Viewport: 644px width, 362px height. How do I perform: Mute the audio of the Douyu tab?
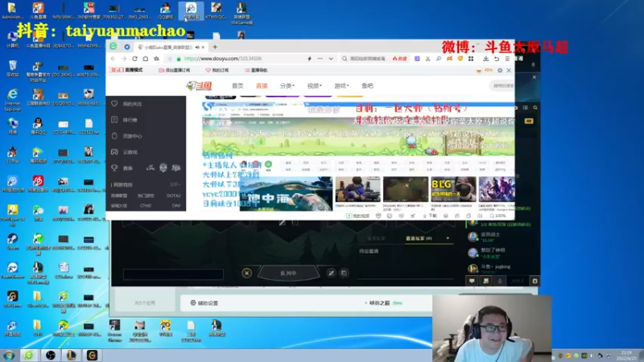(197, 47)
